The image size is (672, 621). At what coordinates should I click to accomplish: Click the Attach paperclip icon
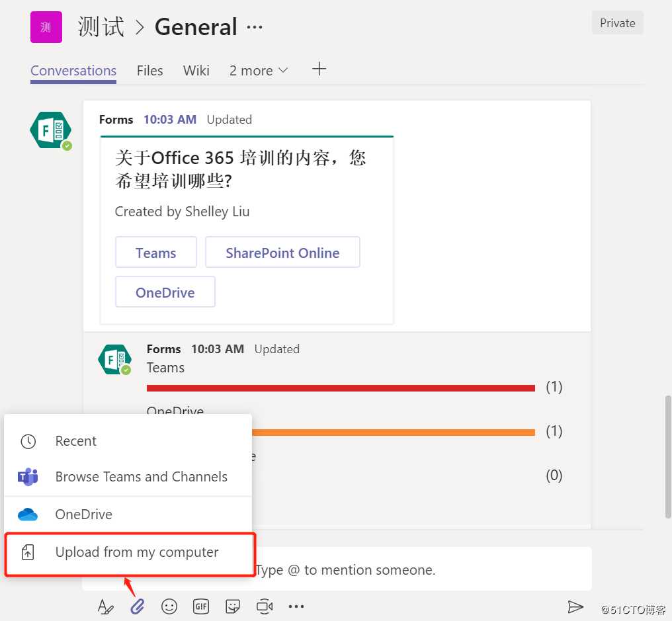pyautogui.click(x=137, y=606)
